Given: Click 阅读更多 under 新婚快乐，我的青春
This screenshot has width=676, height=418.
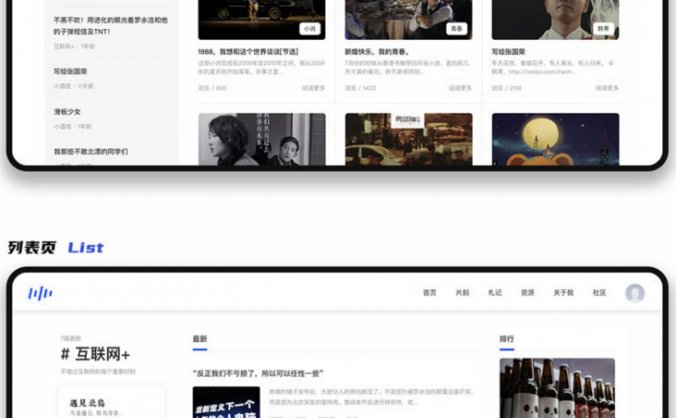Looking at the screenshot, I should pos(460,88).
